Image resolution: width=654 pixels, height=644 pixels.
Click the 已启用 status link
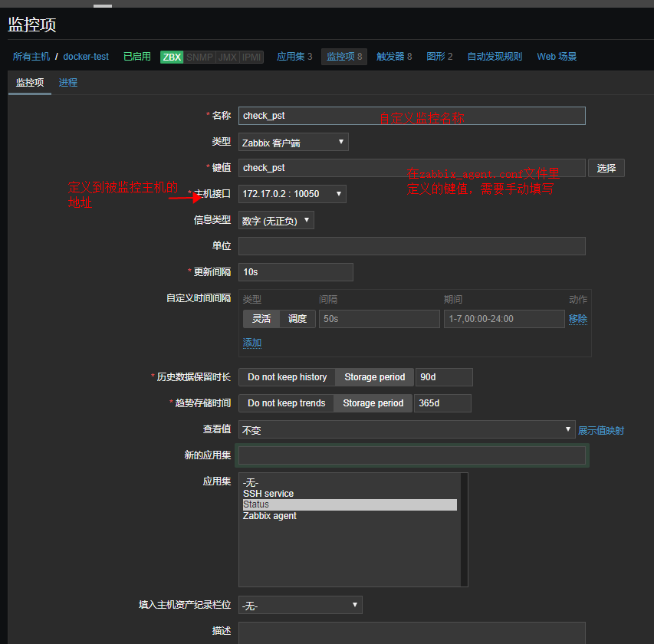pos(136,57)
